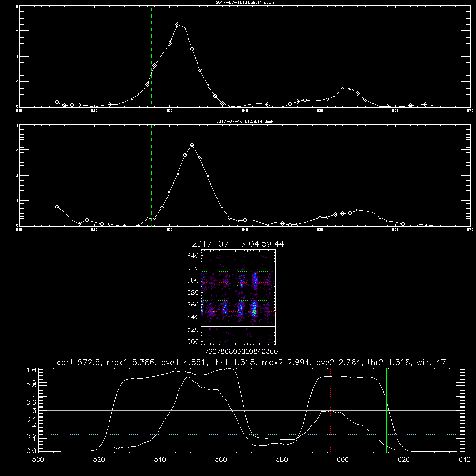Click the orange dashed center line in bottom plot
The height and width of the screenshot is (476, 476).
[259, 410]
